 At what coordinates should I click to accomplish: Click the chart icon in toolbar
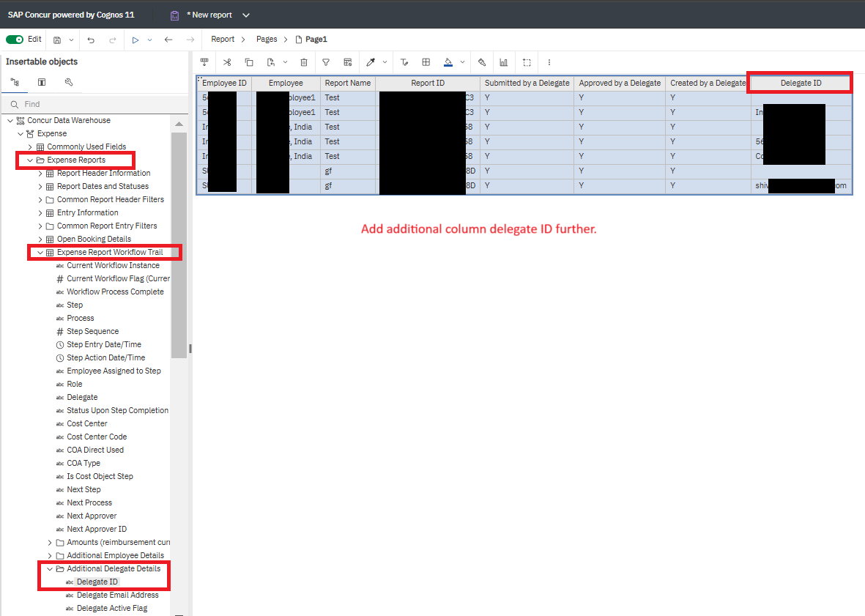tap(504, 62)
